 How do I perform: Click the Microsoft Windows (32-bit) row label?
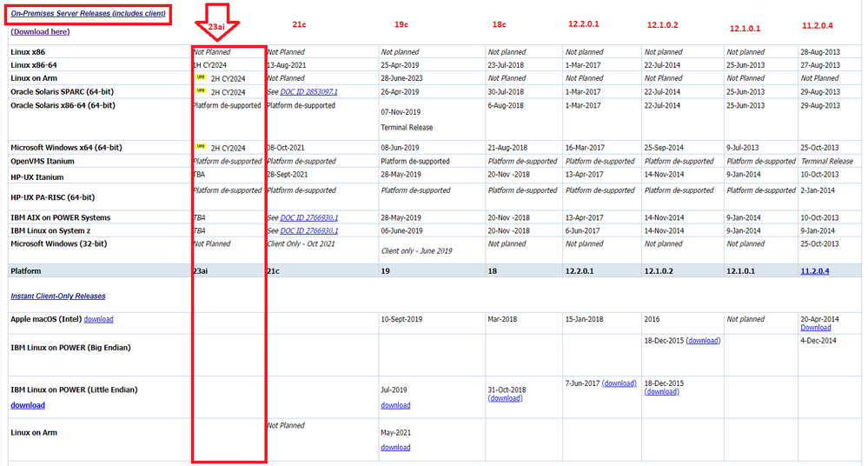click(x=59, y=243)
